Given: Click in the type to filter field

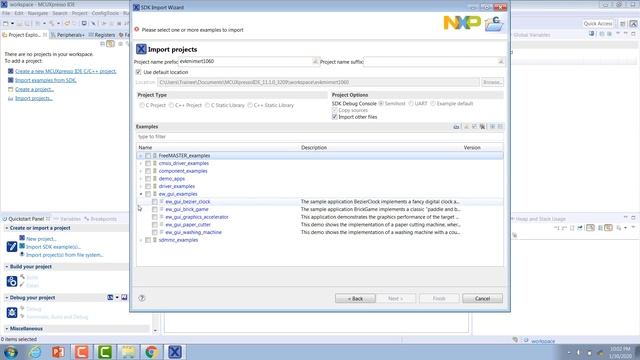Looking at the screenshot, I should click(320, 137).
